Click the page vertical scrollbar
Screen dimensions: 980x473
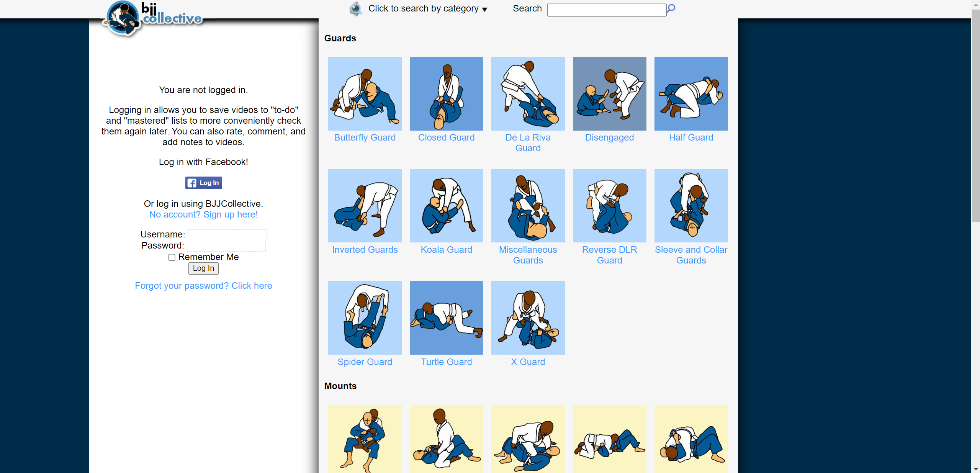coord(975,115)
